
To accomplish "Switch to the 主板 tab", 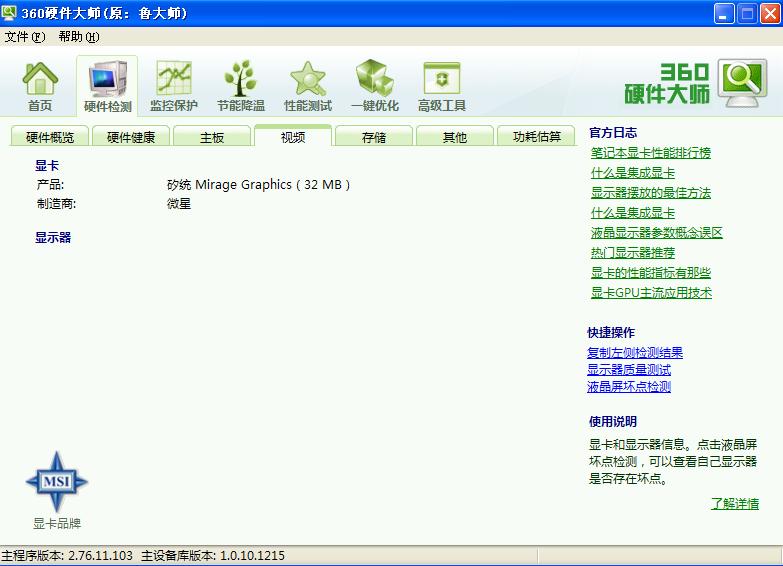I will tap(212, 137).
